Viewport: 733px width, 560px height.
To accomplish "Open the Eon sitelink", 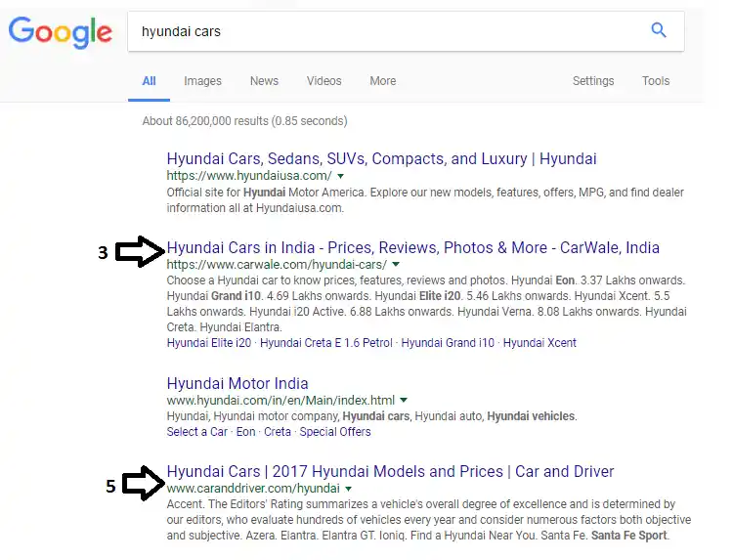I will (246, 432).
